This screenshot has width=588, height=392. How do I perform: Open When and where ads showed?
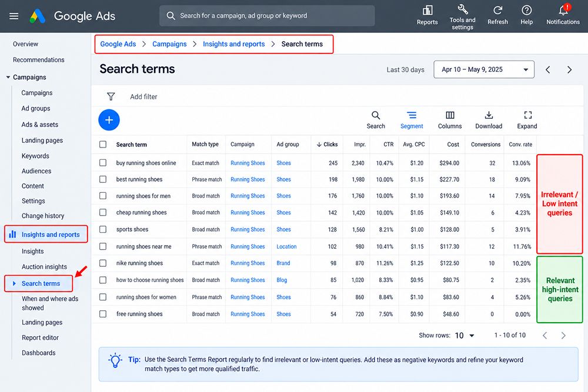click(x=50, y=303)
